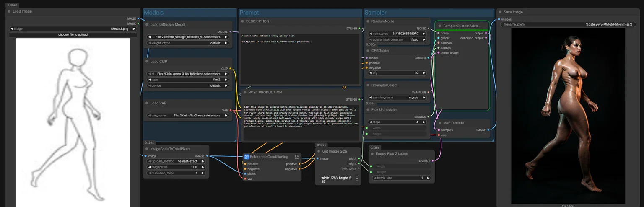Click the Reference Conditioning node blue icon
The width and height of the screenshot is (644, 207).
247,157
